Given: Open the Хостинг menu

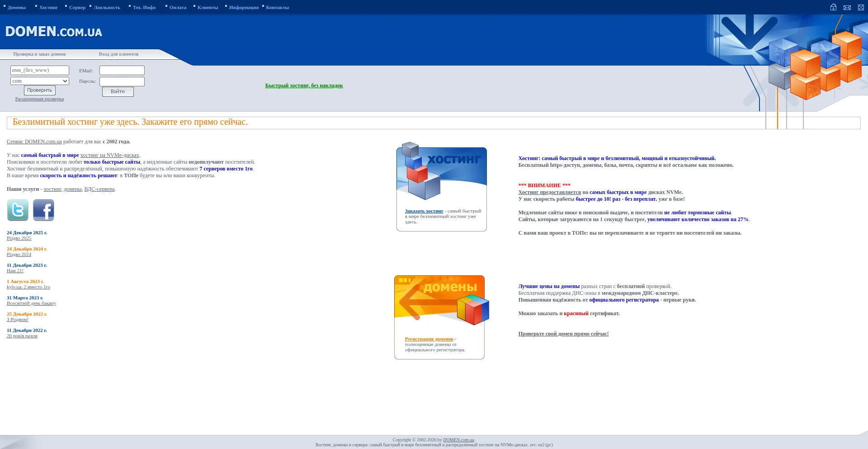Looking at the screenshot, I should 48,7.
